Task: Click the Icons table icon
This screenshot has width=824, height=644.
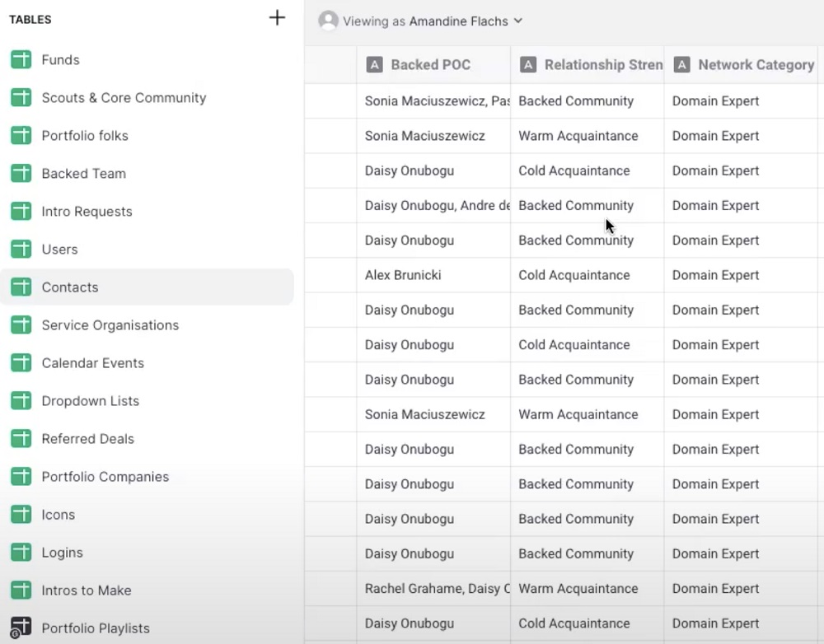Action: [x=21, y=514]
